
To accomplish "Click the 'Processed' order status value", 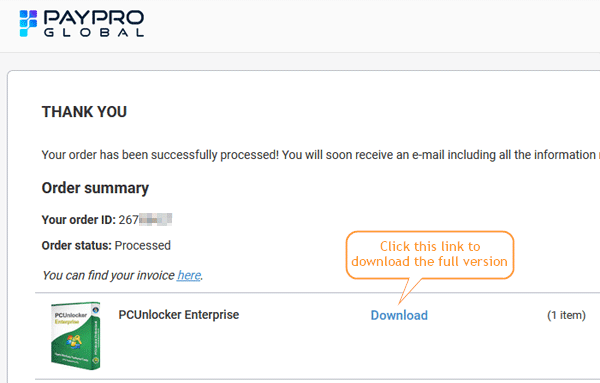I will [143, 245].
